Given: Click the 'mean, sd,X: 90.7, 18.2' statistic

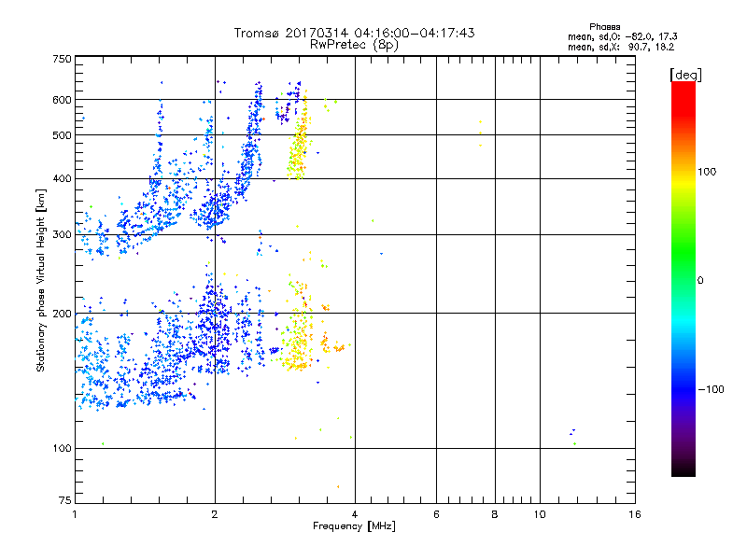Looking at the screenshot, I should pyautogui.click(x=621, y=47).
